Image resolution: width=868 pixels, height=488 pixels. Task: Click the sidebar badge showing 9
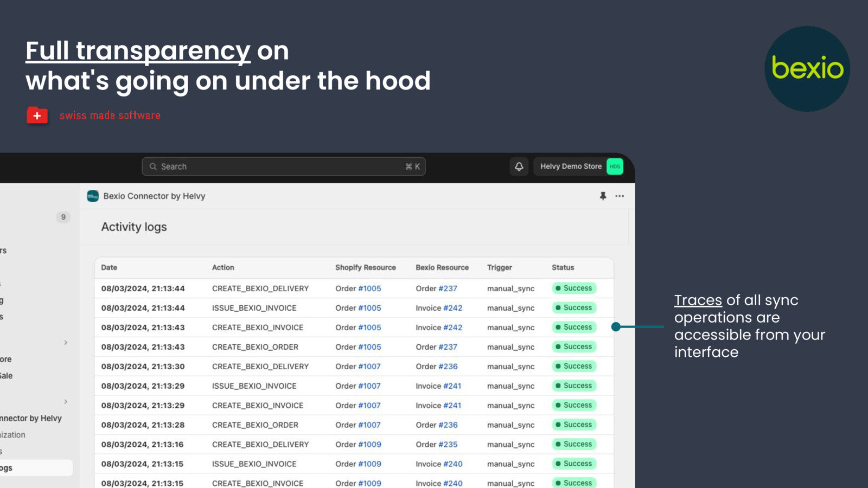[63, 217]
